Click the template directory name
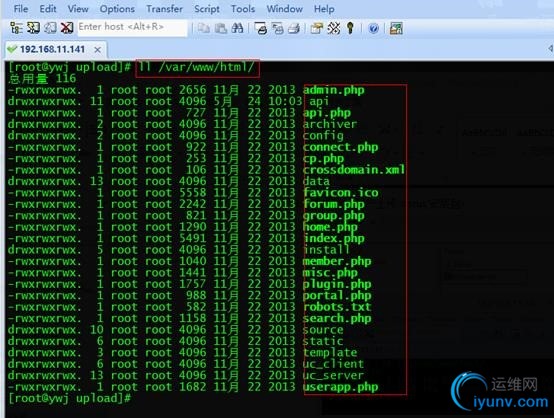The width and height of the screenshot is (554, 418). [330, 353]
